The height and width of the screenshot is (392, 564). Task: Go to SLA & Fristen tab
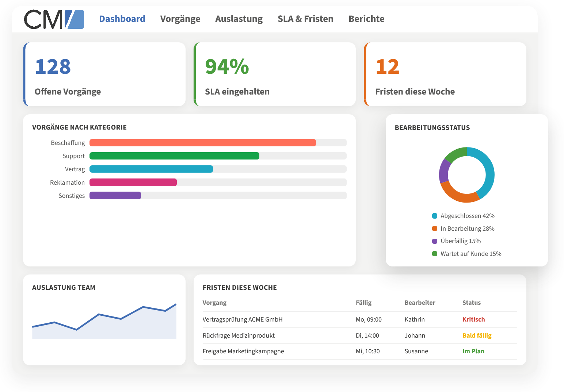point(305,19)
